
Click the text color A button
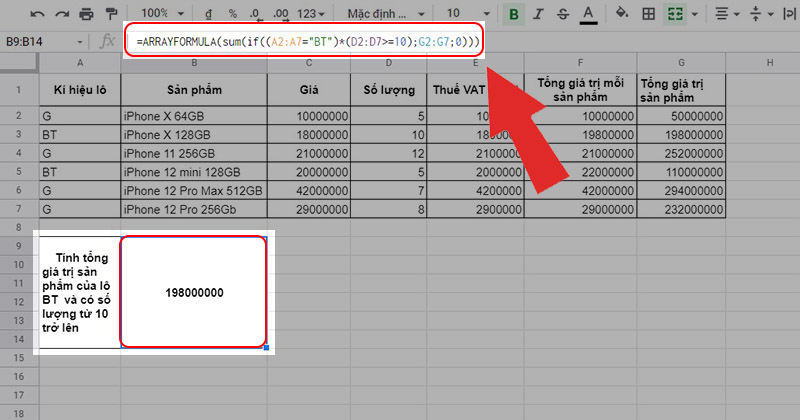tap(588, 14)
